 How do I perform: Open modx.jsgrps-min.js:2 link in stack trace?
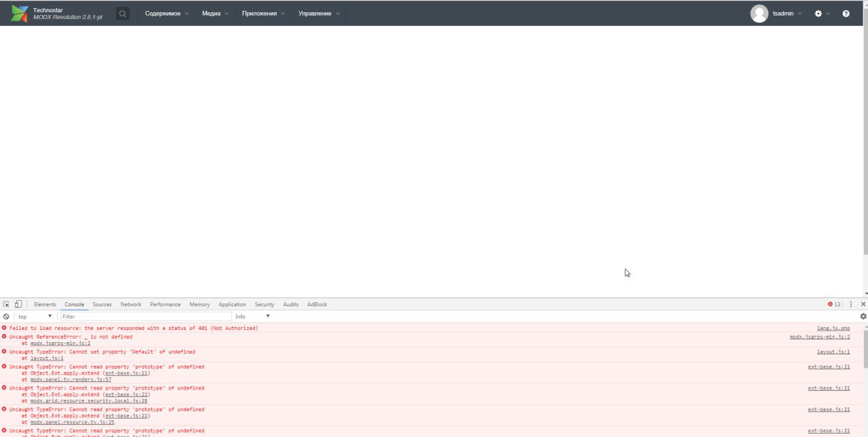click(x=60, y=343)
